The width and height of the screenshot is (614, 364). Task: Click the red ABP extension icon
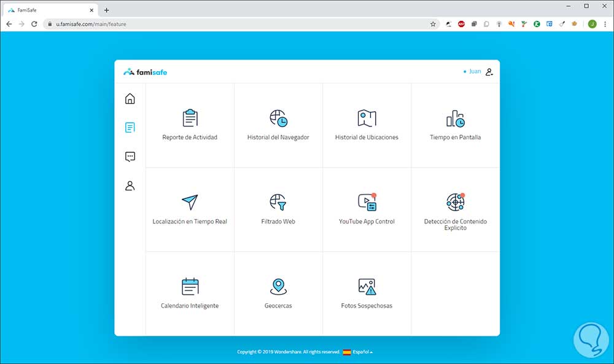tap(461, 24)
